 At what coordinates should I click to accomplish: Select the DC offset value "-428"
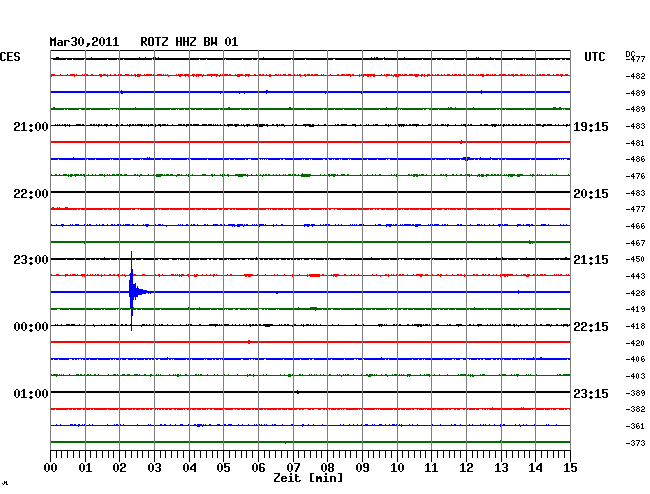tap(635, 293)
